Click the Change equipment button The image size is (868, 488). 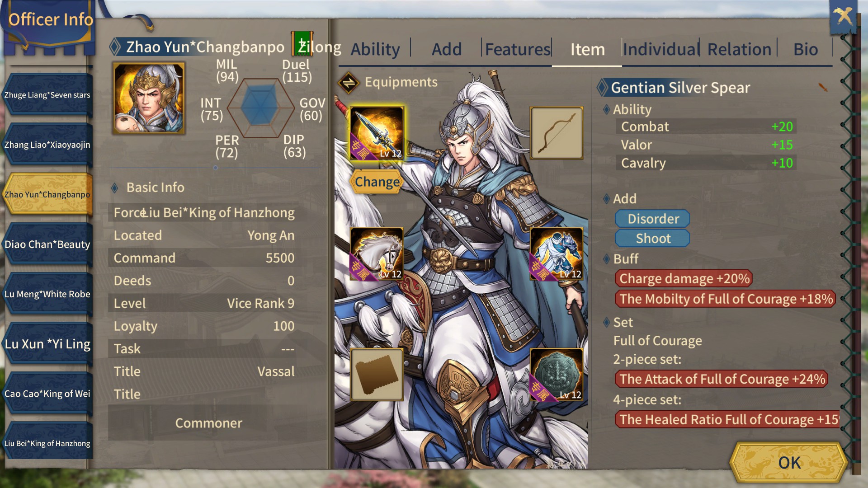click(377, 182)
